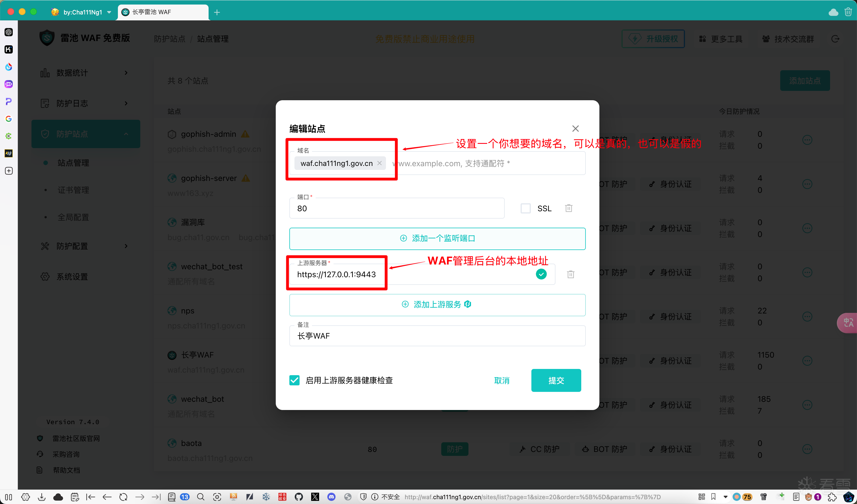The image size is (857, 504).
Task: Open 证书管理 submenu item
Action: point(73,190)
